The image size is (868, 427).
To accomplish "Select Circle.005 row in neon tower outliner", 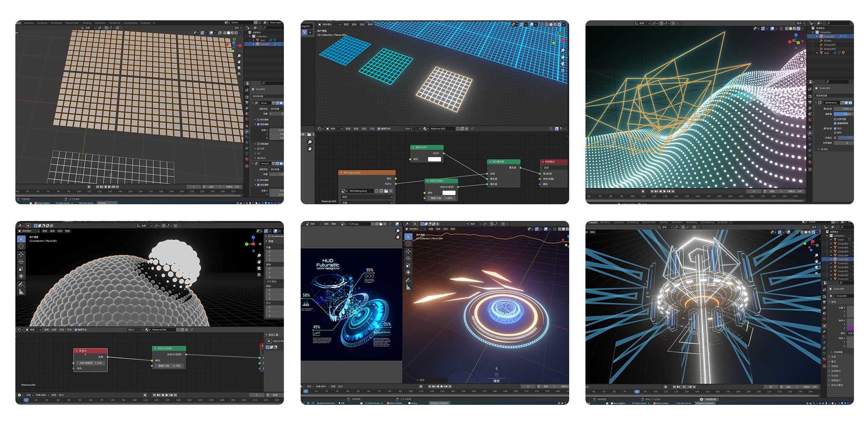I will (838, 260).
